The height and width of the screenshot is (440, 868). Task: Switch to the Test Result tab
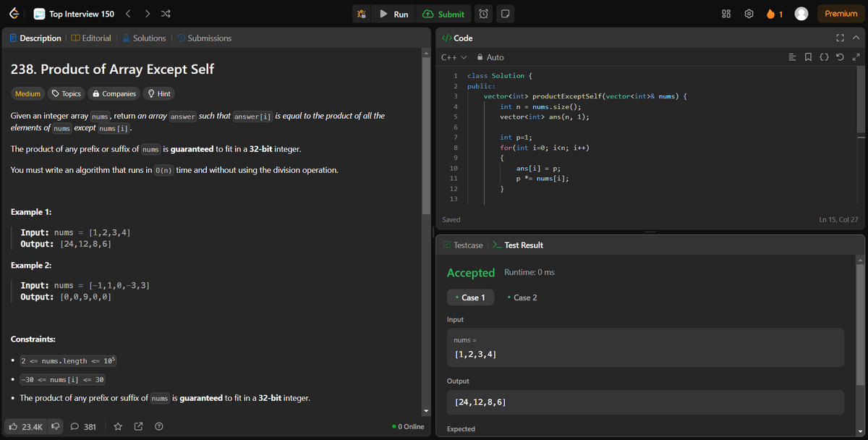coord(518,245)
